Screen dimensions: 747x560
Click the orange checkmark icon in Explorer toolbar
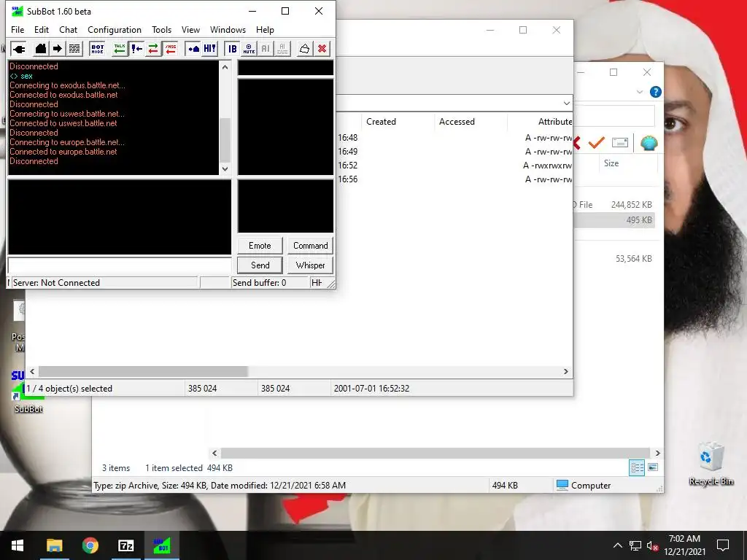597,142
